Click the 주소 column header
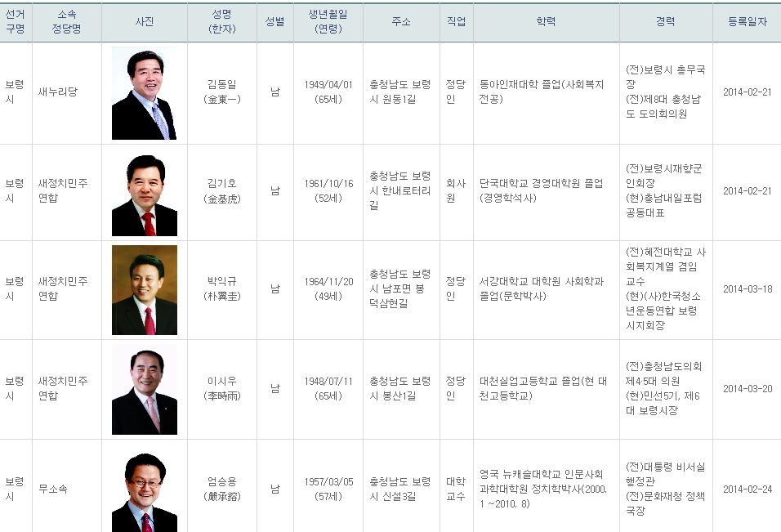This screenshot has width=781, height=532. coord(401,21)
